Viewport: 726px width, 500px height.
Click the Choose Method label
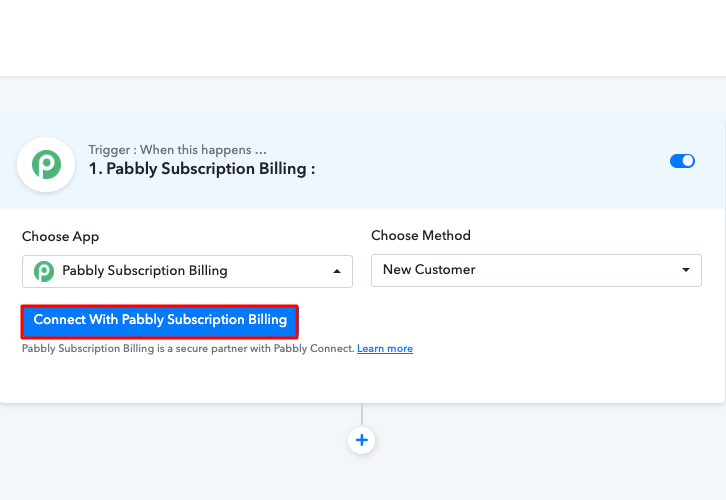coord(421,235)
